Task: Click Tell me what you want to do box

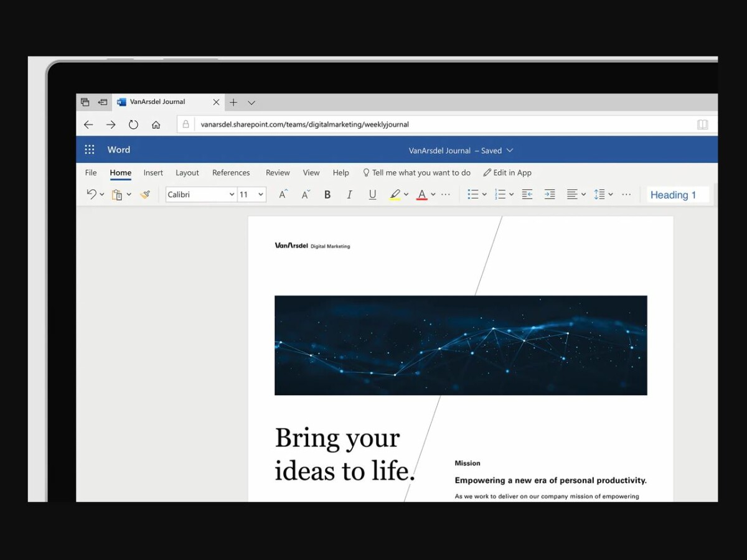Action: tap(416, 173)
